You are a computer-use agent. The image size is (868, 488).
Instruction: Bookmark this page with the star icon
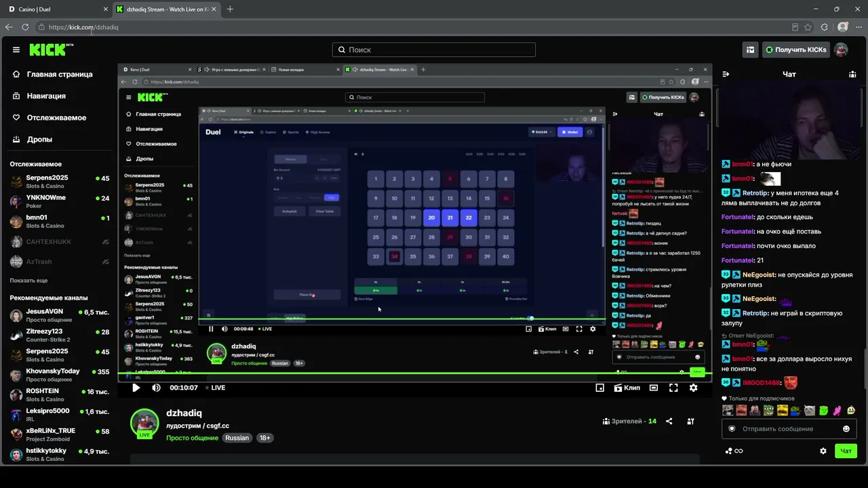click(x=808, y=27)
